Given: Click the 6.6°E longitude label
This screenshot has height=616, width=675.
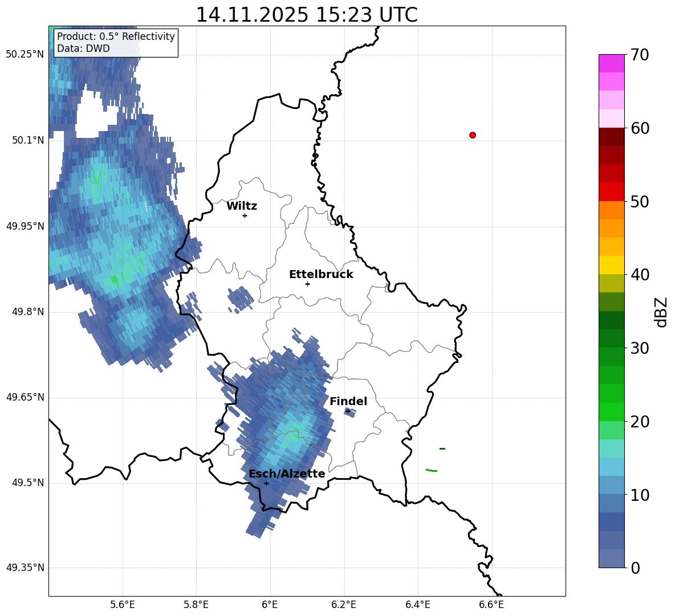Looking at the screenshot, I should point(491,605).
